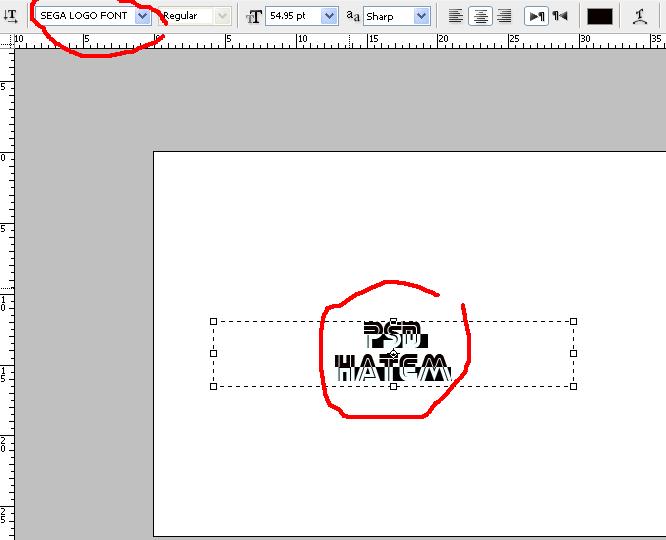Click the top-right text box handle
Image resolution: width=666 pixels, height=540 pixels.
(x=573, y=322)
